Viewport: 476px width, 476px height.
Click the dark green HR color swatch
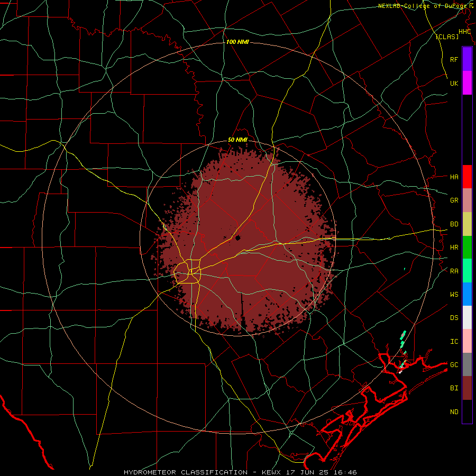click(x=467, y=248)
